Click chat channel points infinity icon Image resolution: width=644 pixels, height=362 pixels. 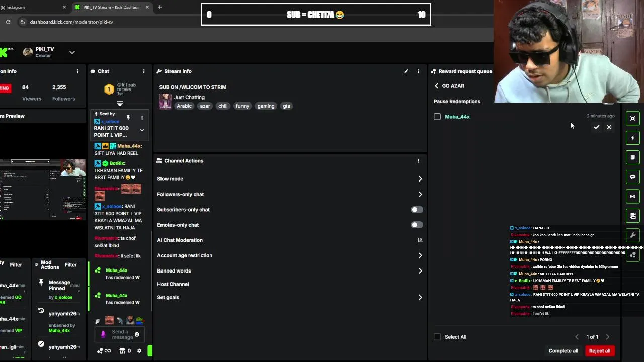point(104,351)
